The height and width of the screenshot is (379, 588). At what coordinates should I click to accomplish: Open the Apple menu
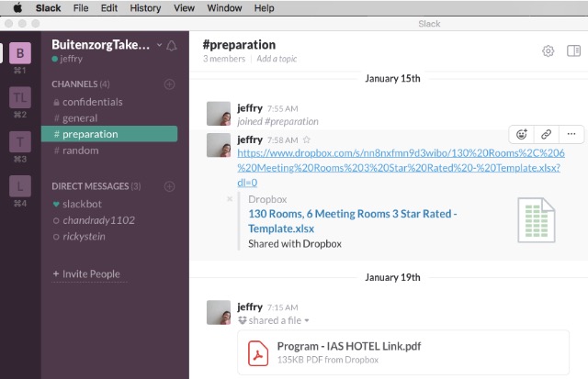point(17,8)
